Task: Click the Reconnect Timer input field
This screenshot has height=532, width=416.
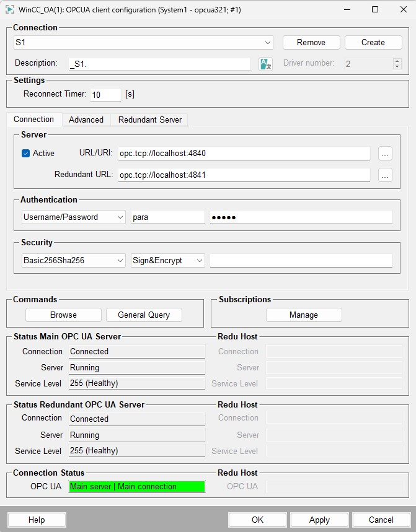Action: 105,95
